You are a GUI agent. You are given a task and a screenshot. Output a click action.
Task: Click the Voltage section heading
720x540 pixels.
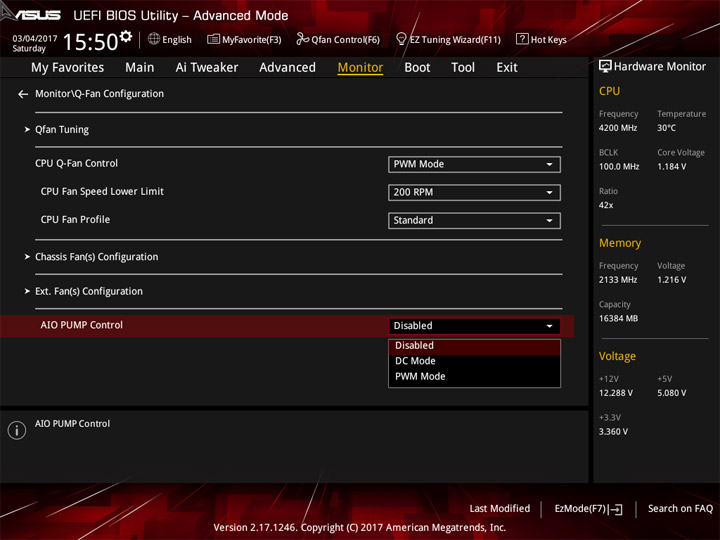[x=617, y=356]
